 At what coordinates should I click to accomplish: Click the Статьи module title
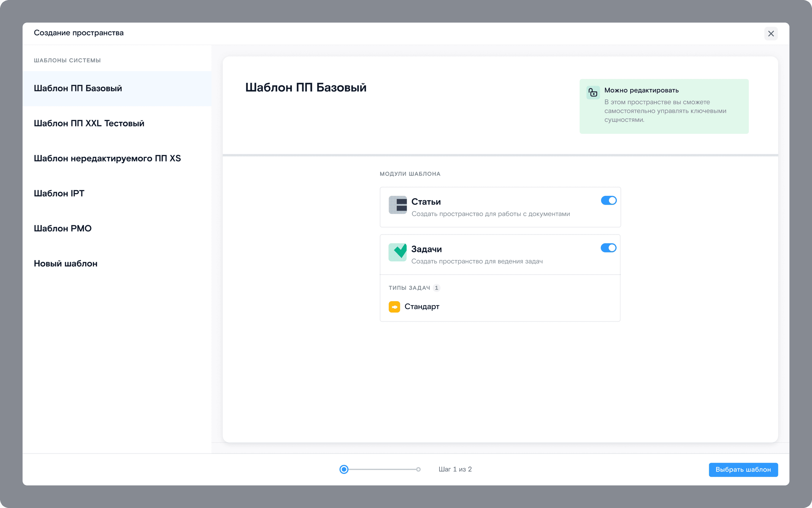tap(426, 202)
